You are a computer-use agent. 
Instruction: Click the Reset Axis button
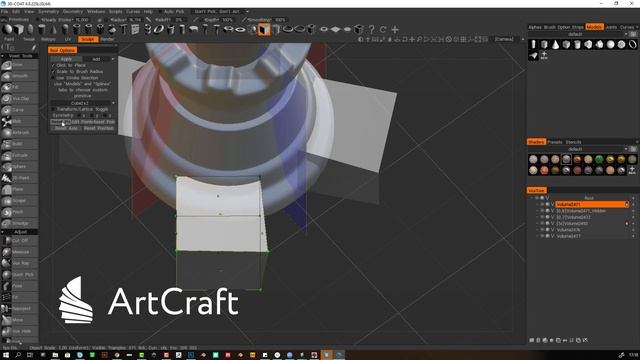point(65,128)
